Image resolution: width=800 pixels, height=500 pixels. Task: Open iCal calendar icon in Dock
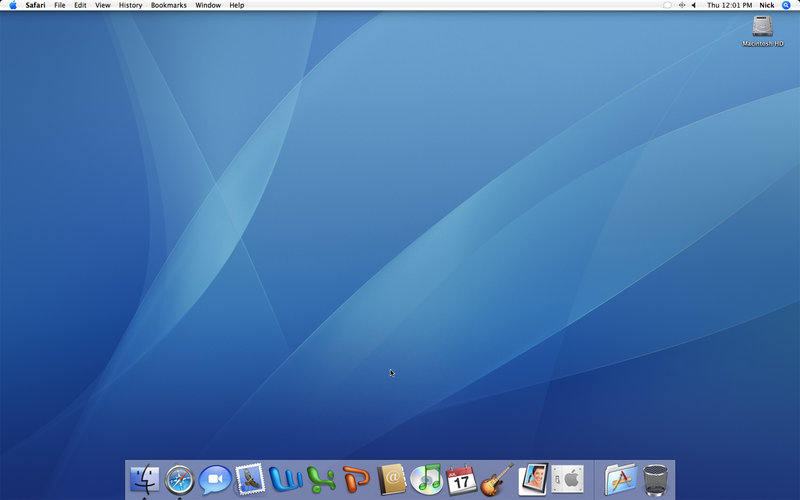coord(461,480)
